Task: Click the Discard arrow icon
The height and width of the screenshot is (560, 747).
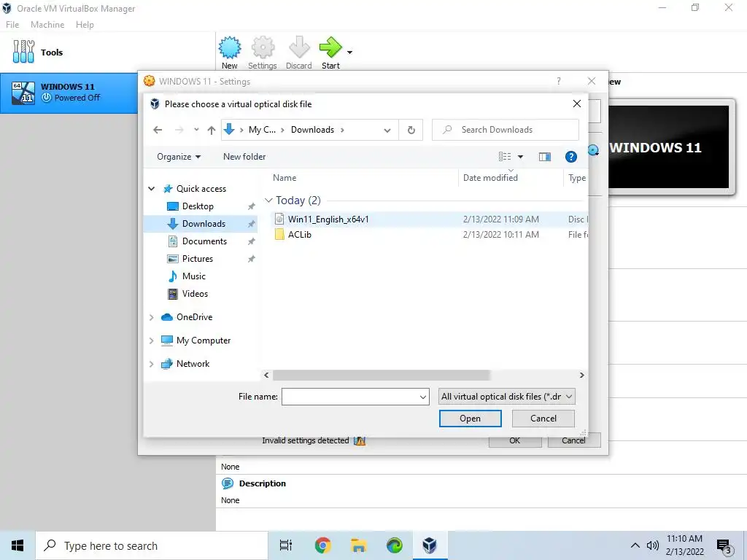Action: [298, 47]
